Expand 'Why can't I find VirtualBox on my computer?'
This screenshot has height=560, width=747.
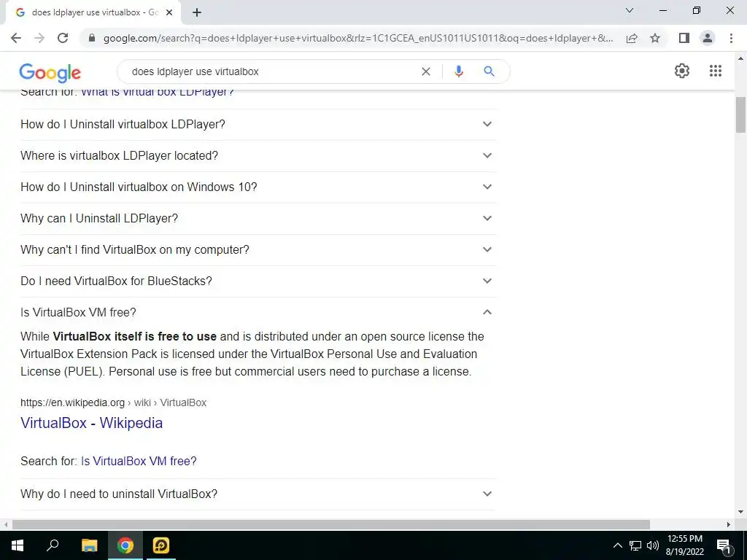point(258,250)
